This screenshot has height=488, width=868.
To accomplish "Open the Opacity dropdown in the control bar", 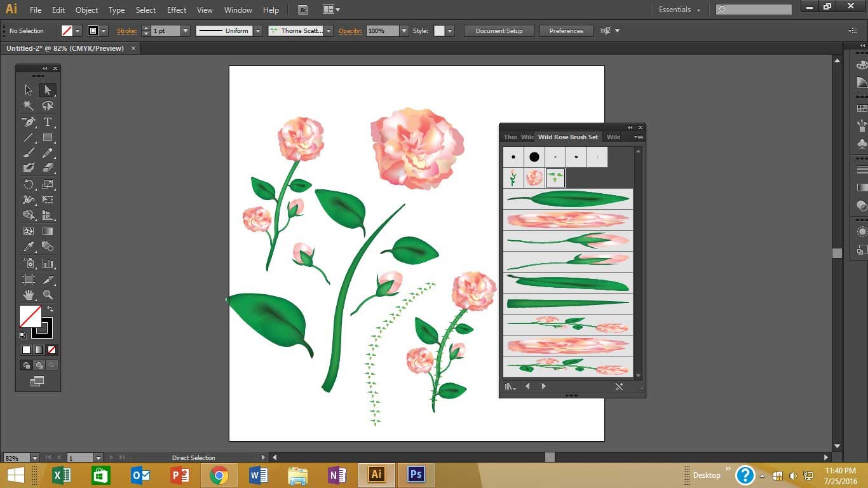I will (x=405, y=30).
